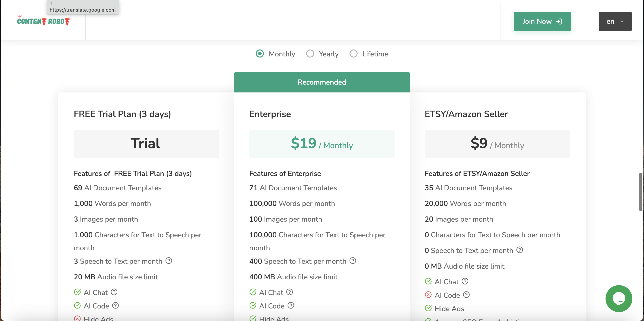Choose the Lifetime billing radio button
Screen dimensions: 644x321
[353, 53]
